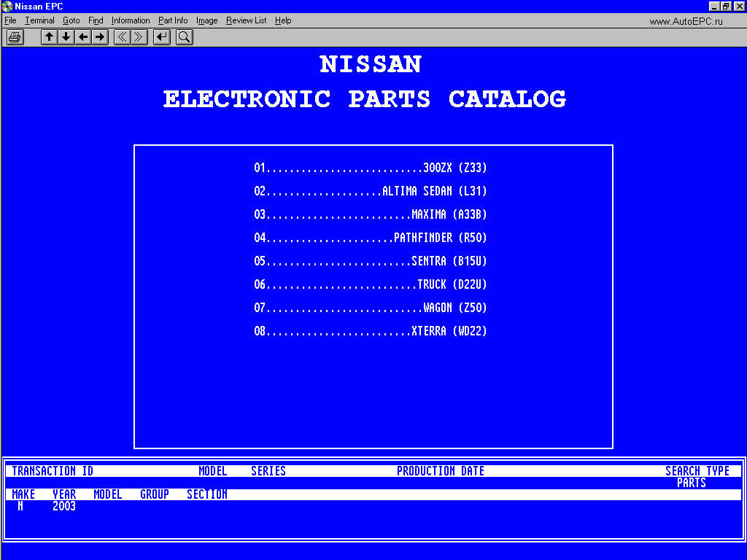The height and width of the screenshot is (560, 747).
Task: Open the Information menu
Action: pos(130,20)
